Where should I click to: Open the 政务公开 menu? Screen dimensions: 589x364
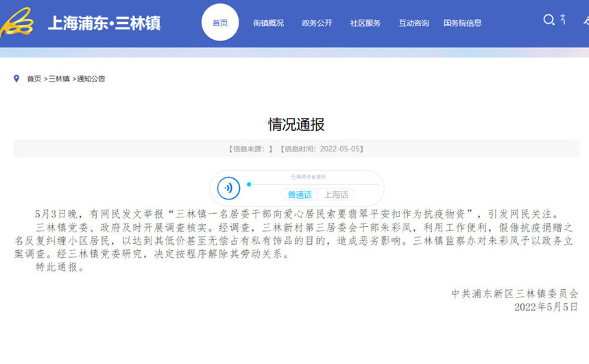tap(317, 23)
